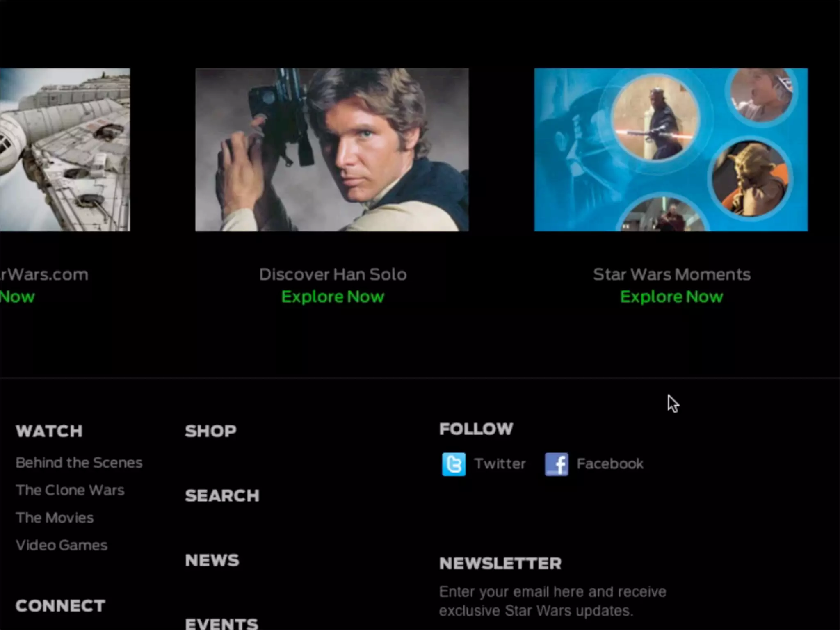Click the EVENTS footer heading
Image resolution: width=840 pixels, height=630 pixels.
221,623
